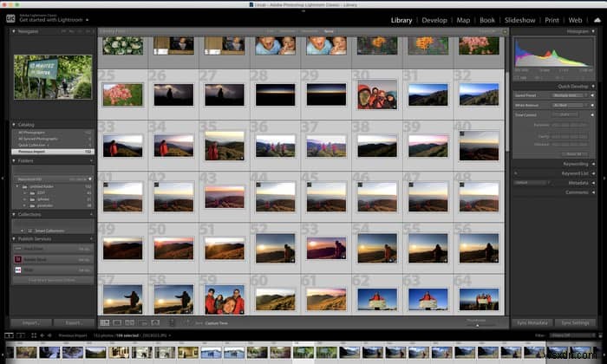Click Library Filter None option
The height and width of the screenshot is (364, 607).
point(329,31)
